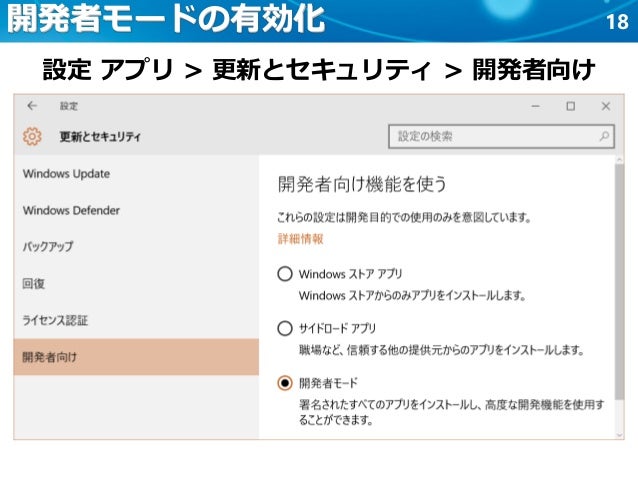This screenshot has width=638, height=479.
Task: Click the search magnifier icon
Action: pos(604,136)
